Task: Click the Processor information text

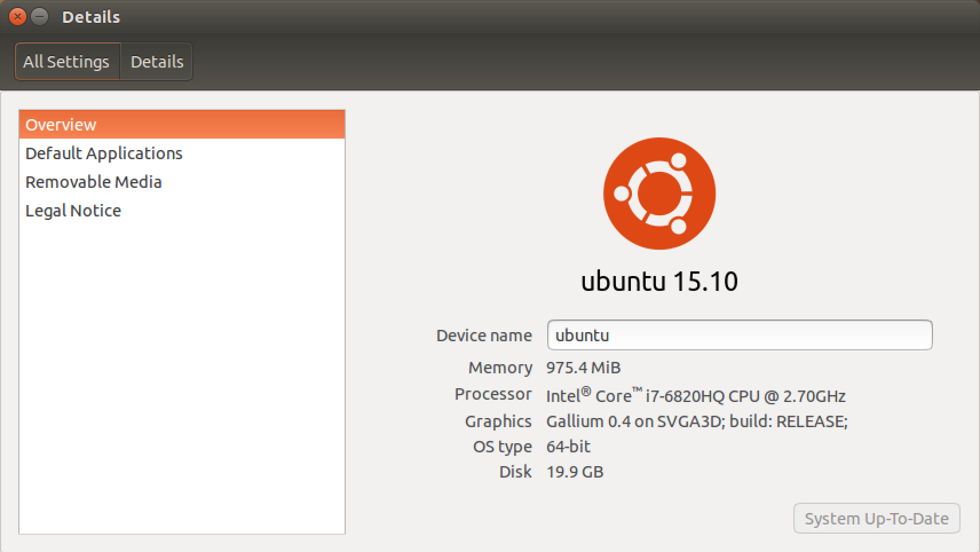Action: tap(697, 395)
